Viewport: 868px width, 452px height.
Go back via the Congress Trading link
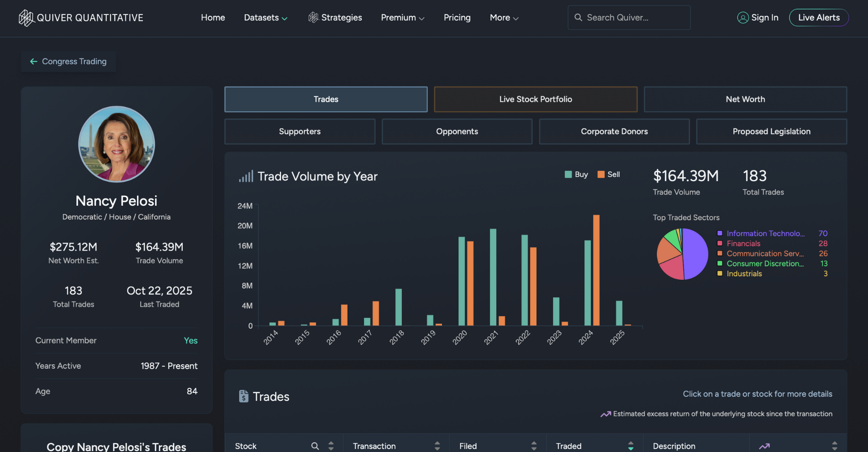click(68, 61)
